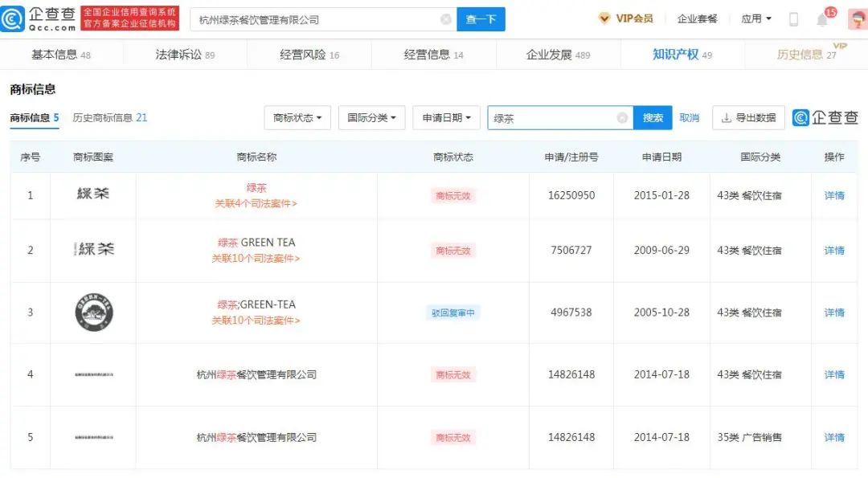
Task: Click application date 2005-10-28
Action: point(661,313)
